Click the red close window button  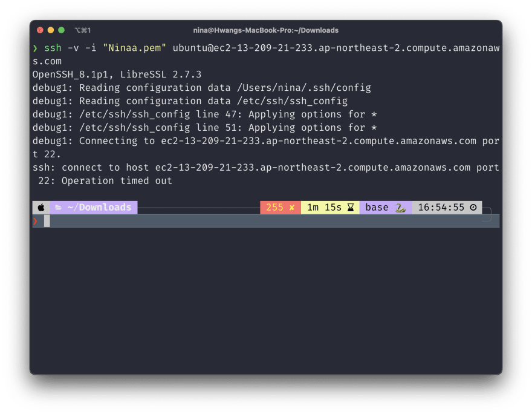pyautogui.click(x=40, y=30)
